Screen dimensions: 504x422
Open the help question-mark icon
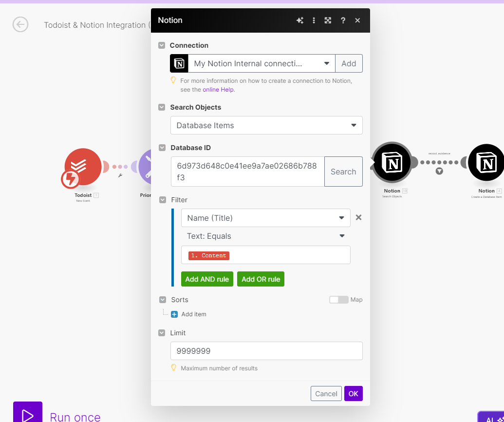(343, 20)
